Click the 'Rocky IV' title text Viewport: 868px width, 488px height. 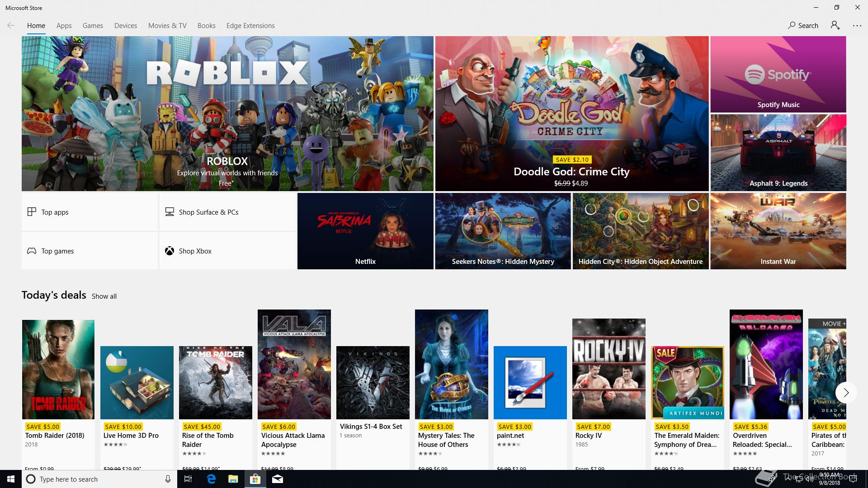588,436
